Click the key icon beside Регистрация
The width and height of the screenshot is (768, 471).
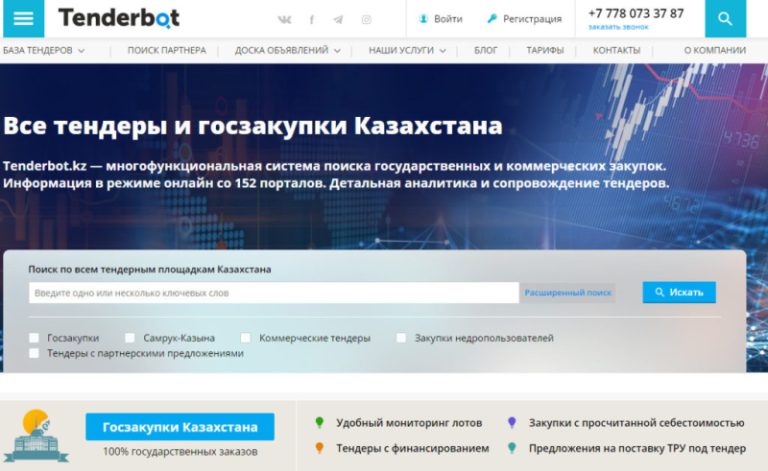pyautogui.click(x=492, y=19)
